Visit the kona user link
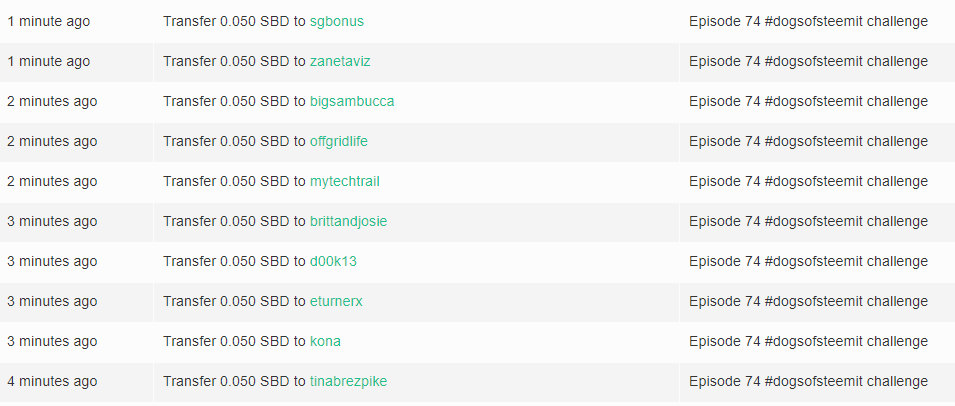The width and height of the screenshot is (955, 406). tap(325, 341)
